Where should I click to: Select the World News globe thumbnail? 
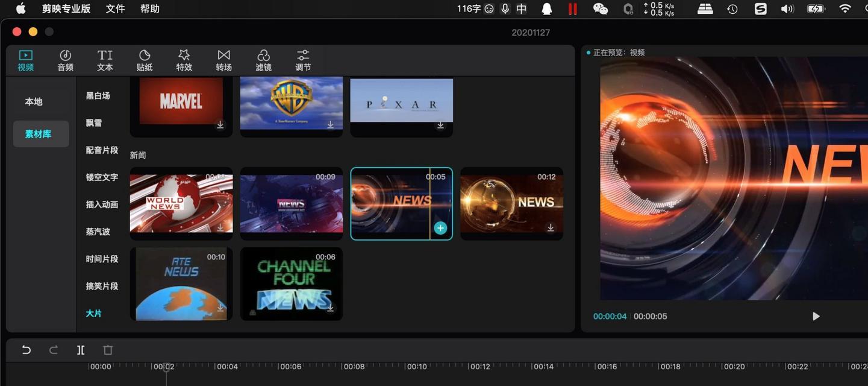pyautogui.click(x=181, y=203)
